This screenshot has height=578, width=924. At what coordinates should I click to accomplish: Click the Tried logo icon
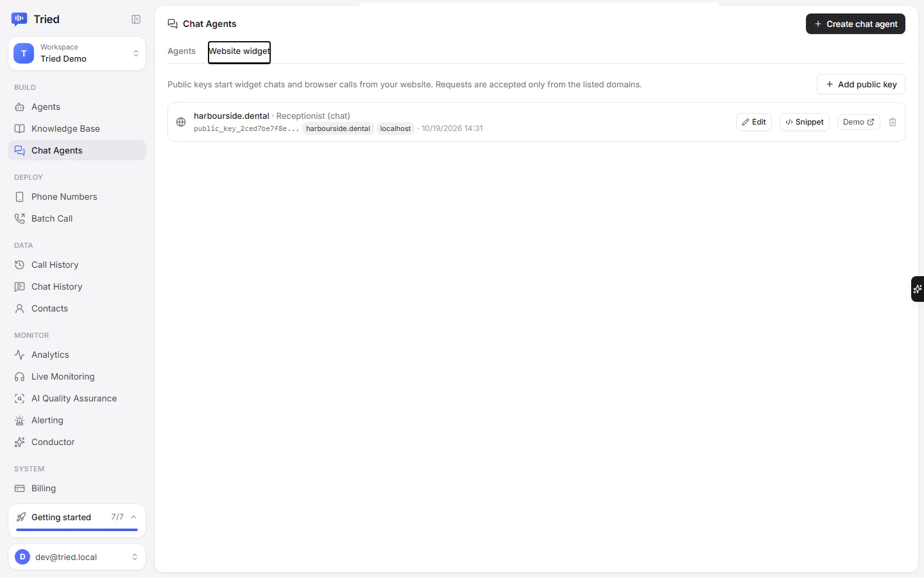point(19,19)
